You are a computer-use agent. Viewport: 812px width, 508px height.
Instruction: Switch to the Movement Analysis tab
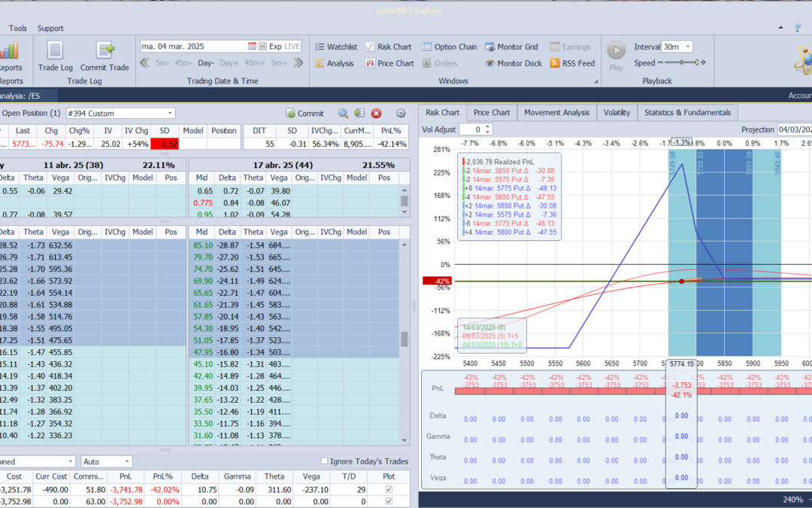coord(556,112)
